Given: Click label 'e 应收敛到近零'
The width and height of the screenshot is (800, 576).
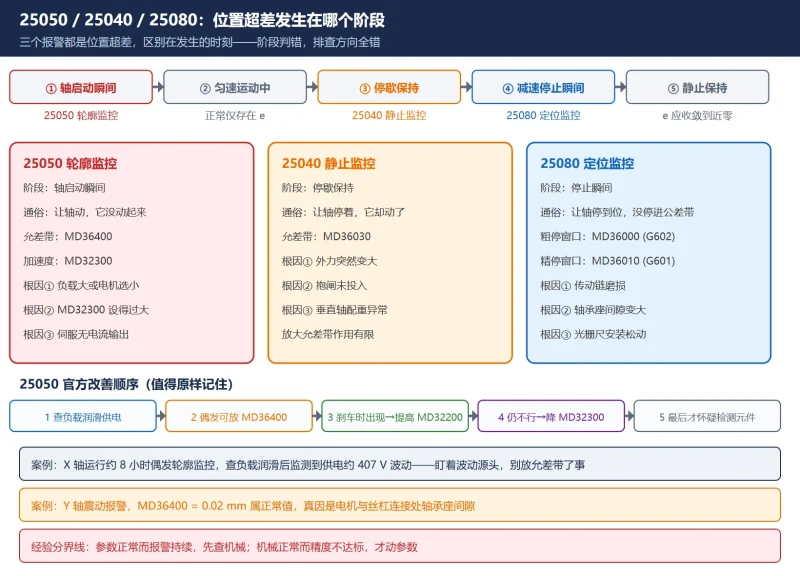Looking at the screenshot, I should point(697,116).
